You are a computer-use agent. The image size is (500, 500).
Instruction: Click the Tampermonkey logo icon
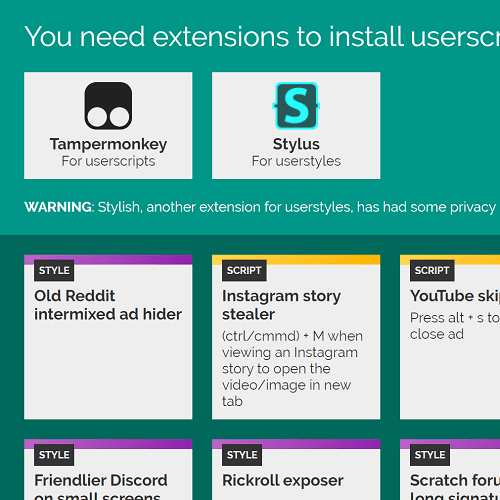[108, 106]
